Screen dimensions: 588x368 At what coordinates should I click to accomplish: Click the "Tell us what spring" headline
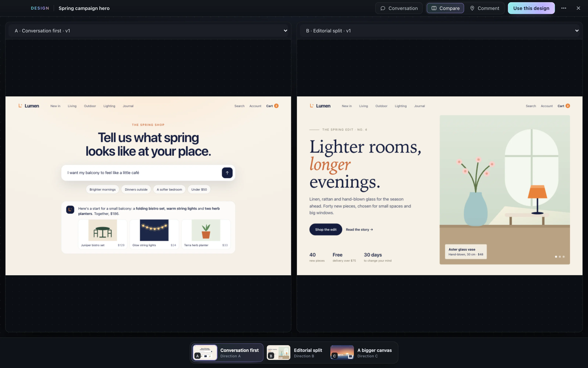click(x=148, y=137)
